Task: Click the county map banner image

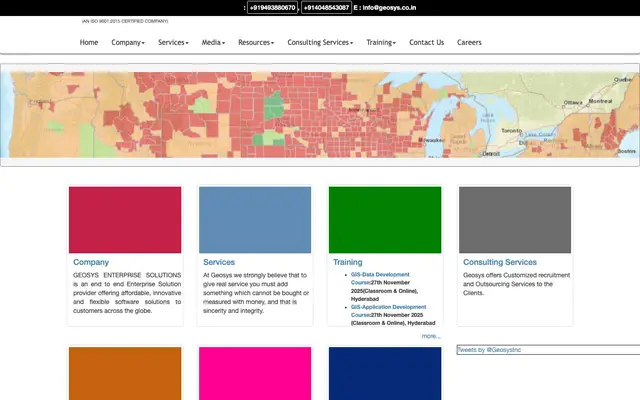Action: 320,115
